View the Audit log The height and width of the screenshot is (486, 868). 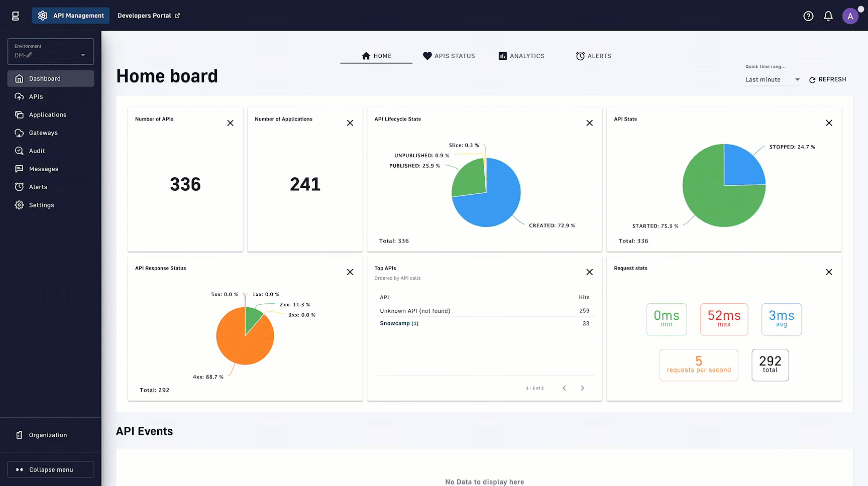(x=37, y=151)
